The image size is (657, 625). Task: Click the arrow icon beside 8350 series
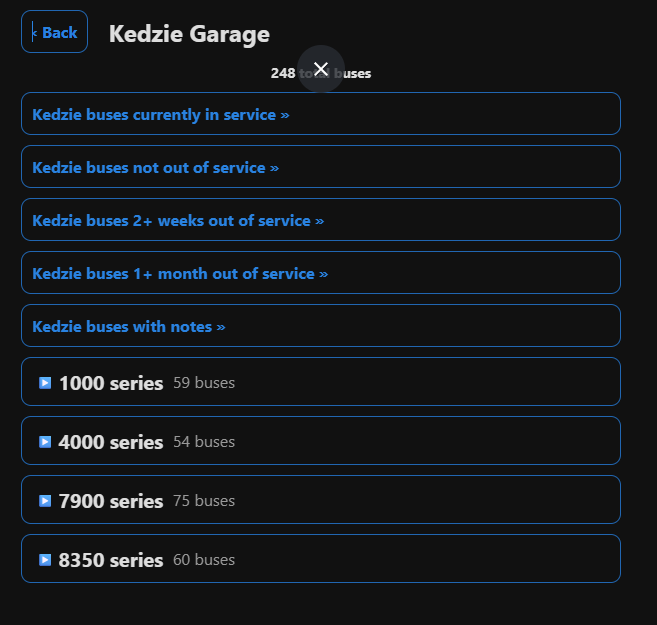coord(45,560)
